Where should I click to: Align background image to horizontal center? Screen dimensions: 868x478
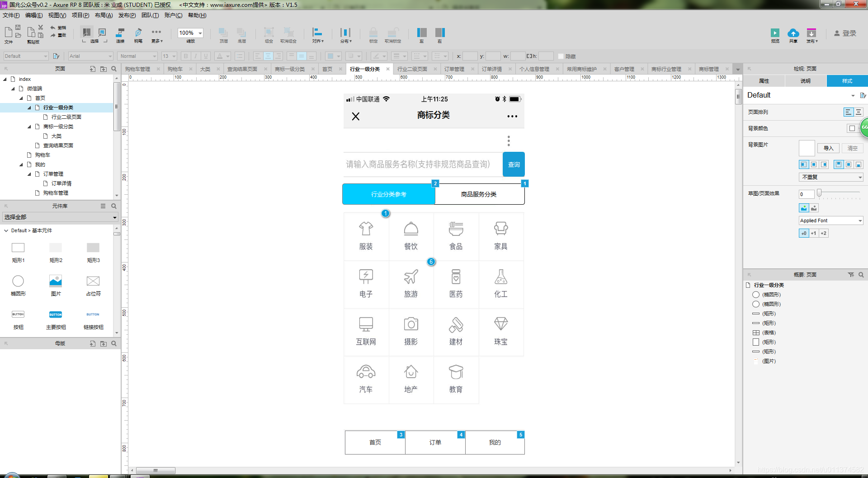click(814, 164)
